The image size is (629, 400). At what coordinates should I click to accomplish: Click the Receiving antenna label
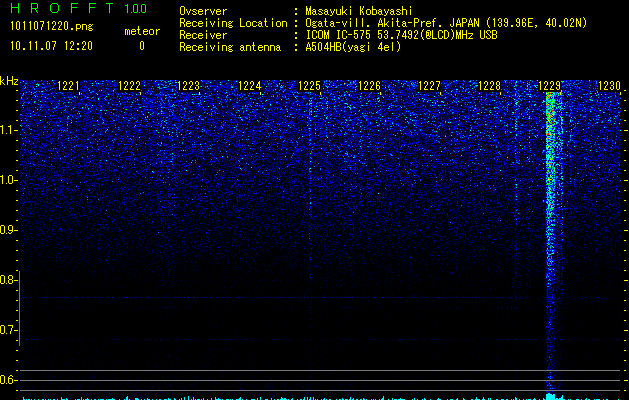pyautogui.click(x=230, y=47)
